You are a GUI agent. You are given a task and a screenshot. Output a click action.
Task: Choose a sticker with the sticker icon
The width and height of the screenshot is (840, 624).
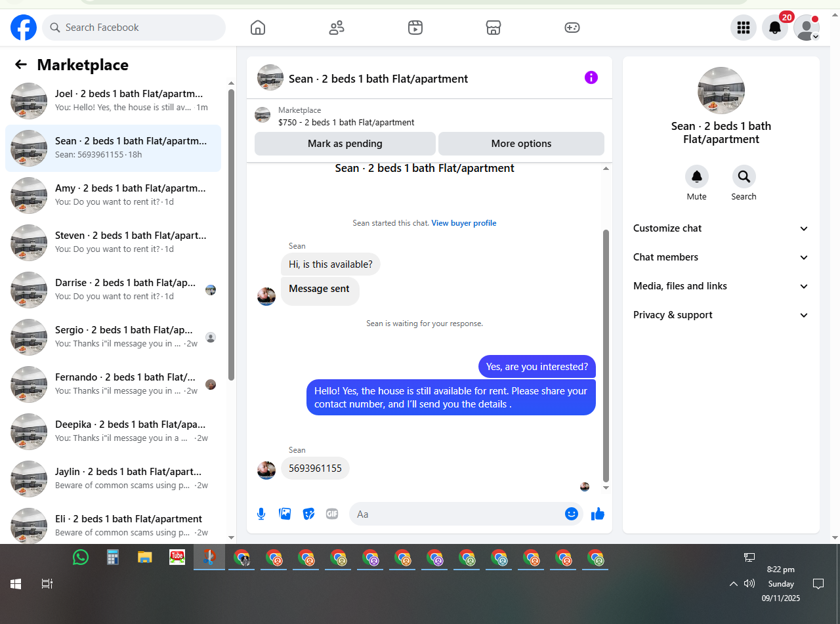[x=308, y=514]
